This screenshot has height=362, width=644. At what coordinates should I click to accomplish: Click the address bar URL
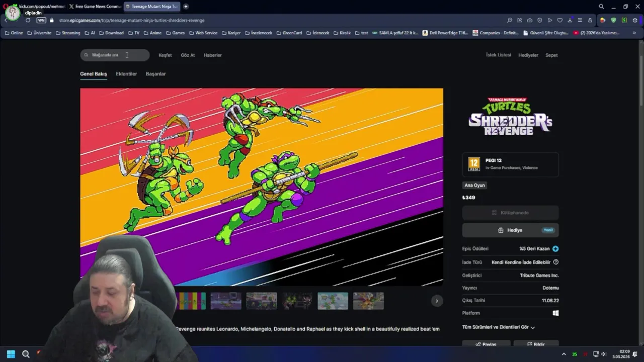click(x=132, y=21)
